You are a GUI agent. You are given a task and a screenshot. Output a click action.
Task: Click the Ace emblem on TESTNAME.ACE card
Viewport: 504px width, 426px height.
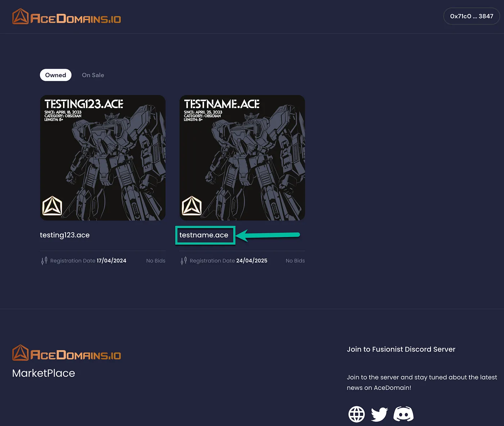coord(192,206)
